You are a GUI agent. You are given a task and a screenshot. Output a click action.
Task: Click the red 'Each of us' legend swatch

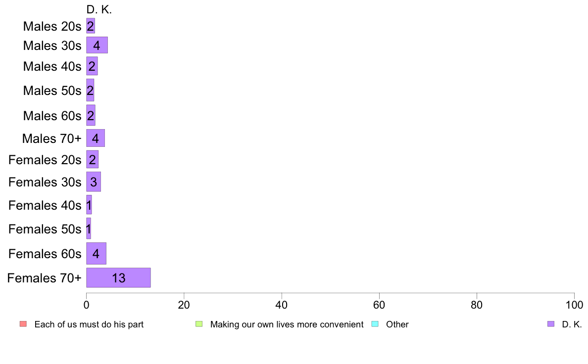click(23, 324)
